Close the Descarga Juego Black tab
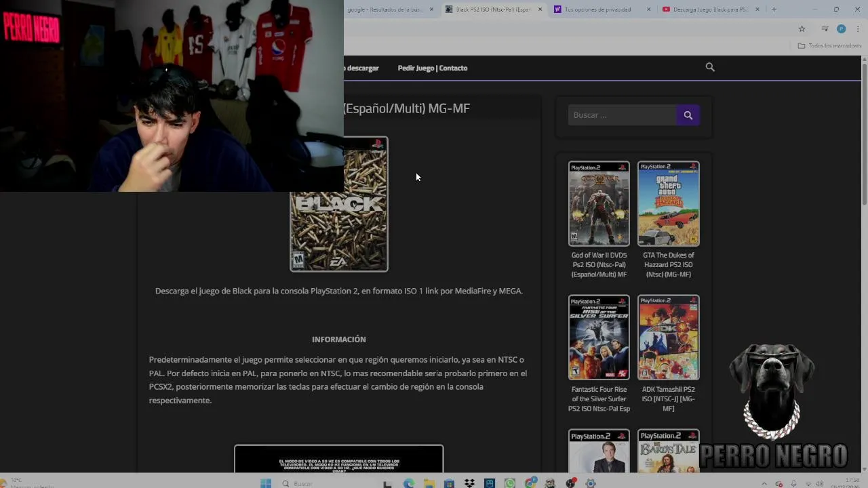This screenshot has width=868, height=488. tap(757, 9)
